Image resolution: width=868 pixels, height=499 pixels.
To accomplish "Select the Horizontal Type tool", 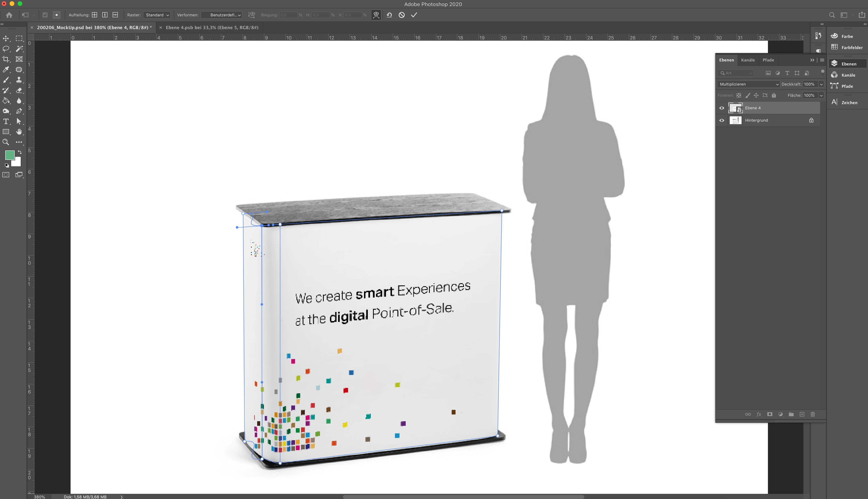I will coord(6,121).
